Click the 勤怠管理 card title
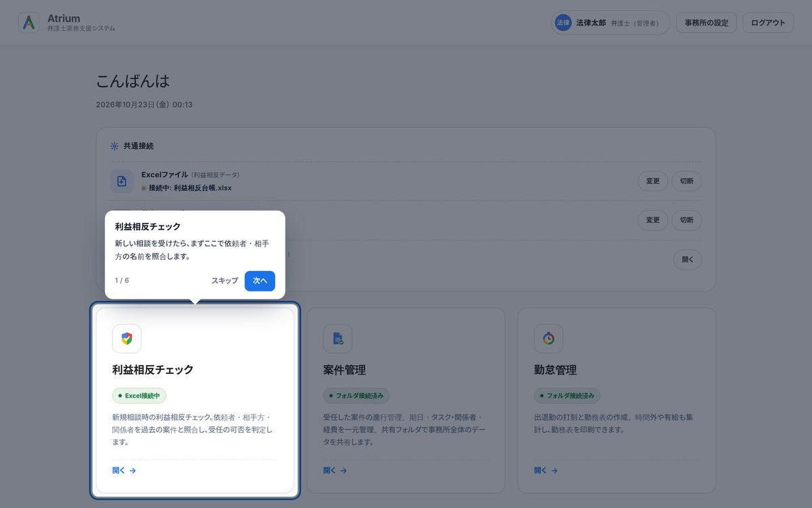Viewport: 812px width, 508px height. (x=556, y=370)
